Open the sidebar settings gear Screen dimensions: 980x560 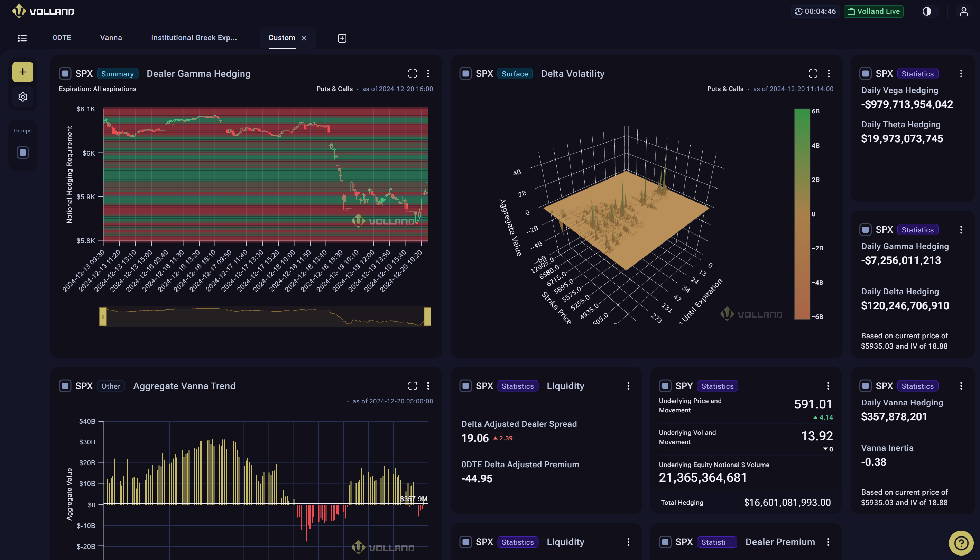coord(23,97)
